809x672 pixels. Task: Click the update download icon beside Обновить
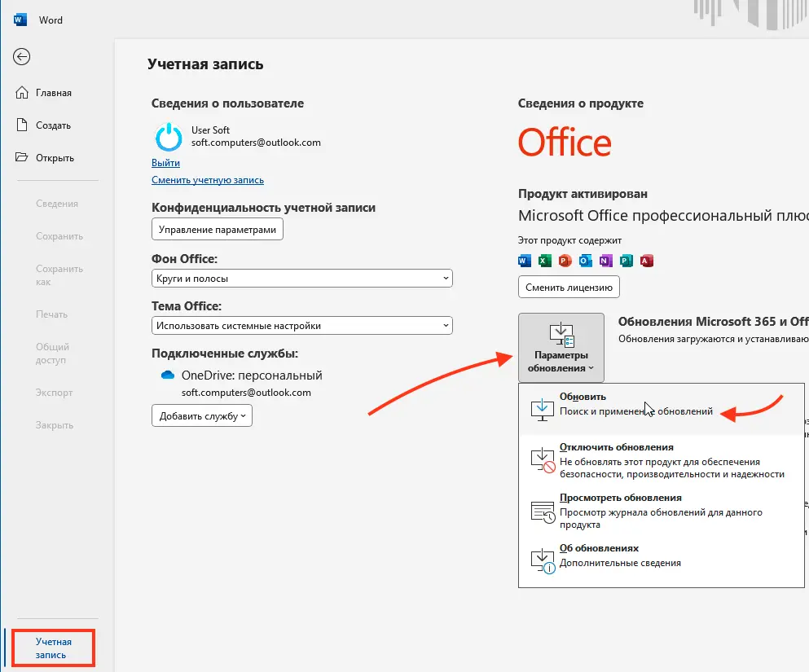pos(543,410)
